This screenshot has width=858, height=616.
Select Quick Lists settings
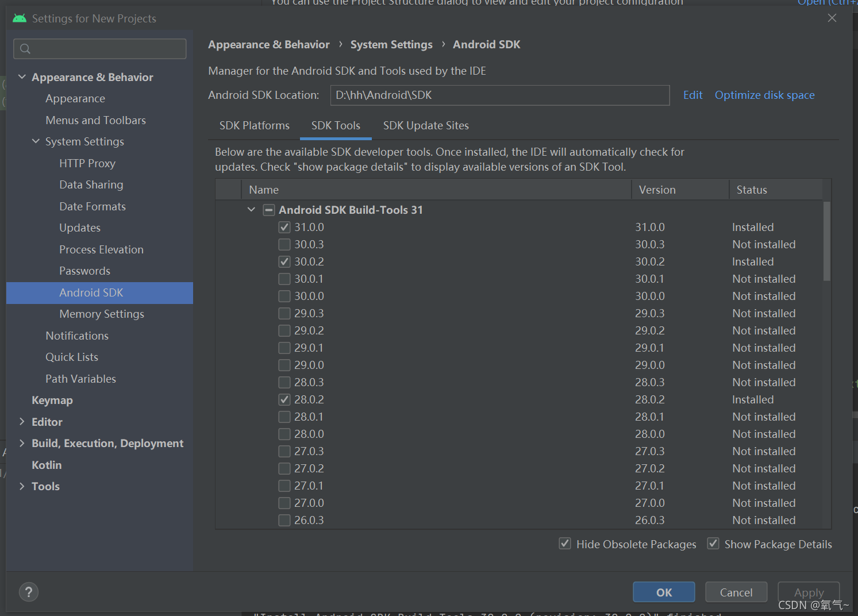(72, 357)
